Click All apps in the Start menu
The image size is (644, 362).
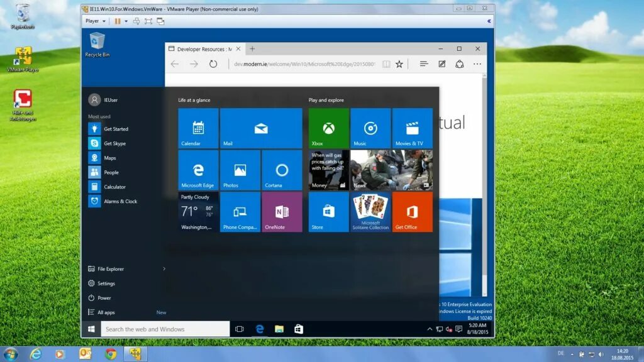pyautogui.click(x=105, y=312)
